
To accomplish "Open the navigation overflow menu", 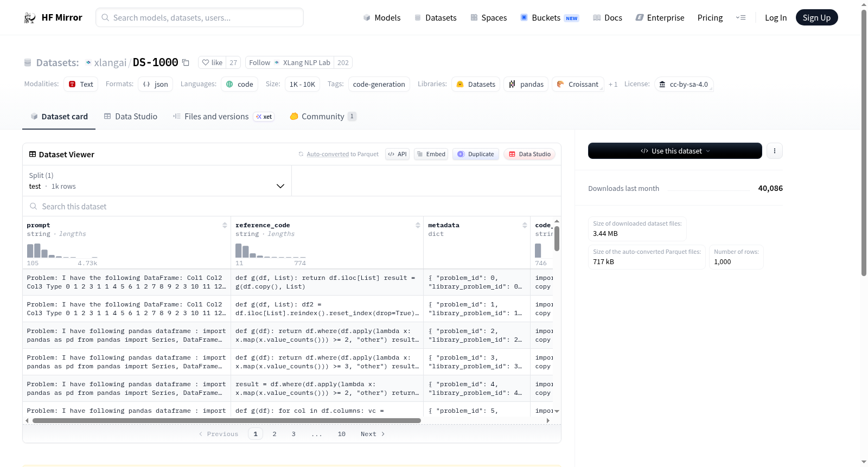I will pos(741,18).
